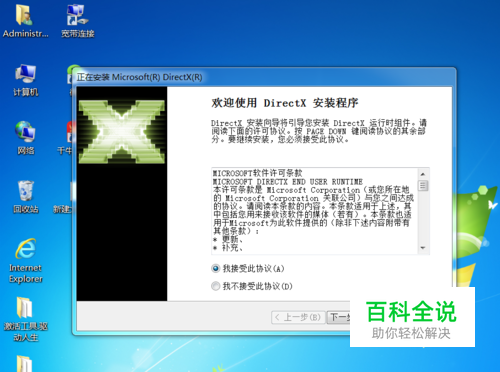Click the * 更新、 license line
The width and height of the screenshot is (500, 372).
[x=228, y=239]
